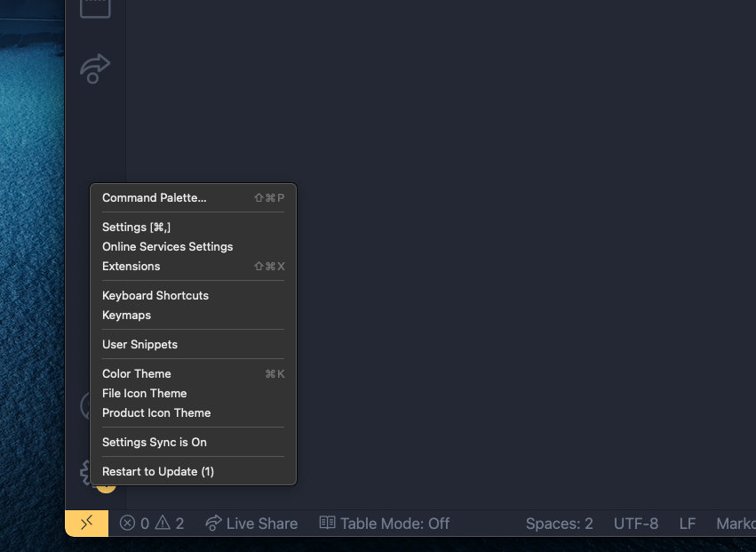Click the Manage gear icon

[x=85, y=473]
